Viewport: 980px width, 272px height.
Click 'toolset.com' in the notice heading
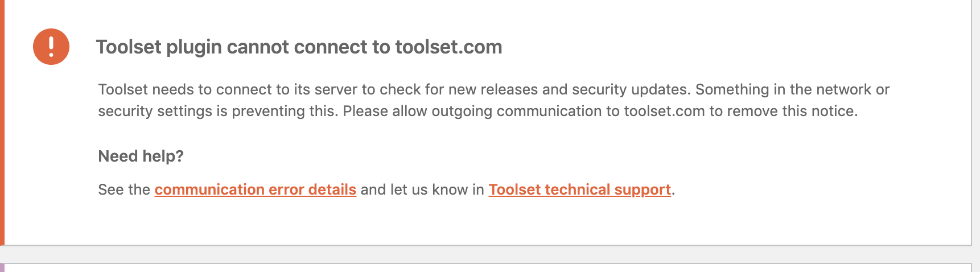448,47
